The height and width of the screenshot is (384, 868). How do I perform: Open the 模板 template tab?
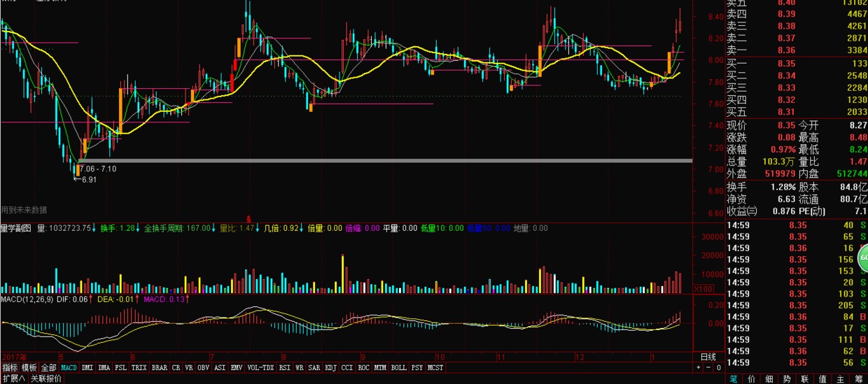point(29,367)
